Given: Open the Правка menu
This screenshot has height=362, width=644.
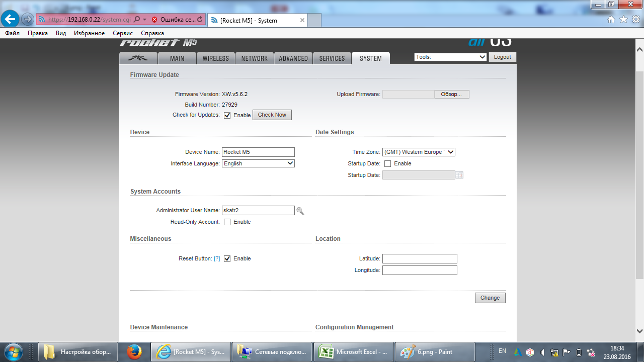Looking at the screenshot, I should click(38, 33).
